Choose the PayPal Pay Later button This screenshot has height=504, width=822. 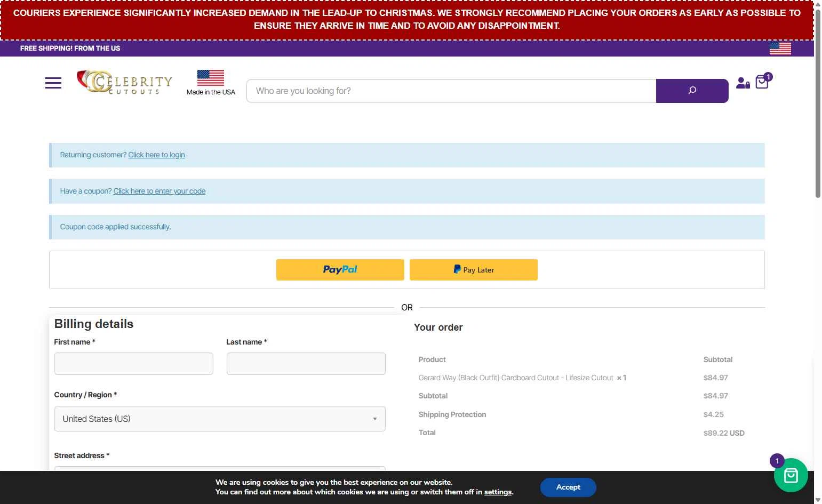coord(474,270)
